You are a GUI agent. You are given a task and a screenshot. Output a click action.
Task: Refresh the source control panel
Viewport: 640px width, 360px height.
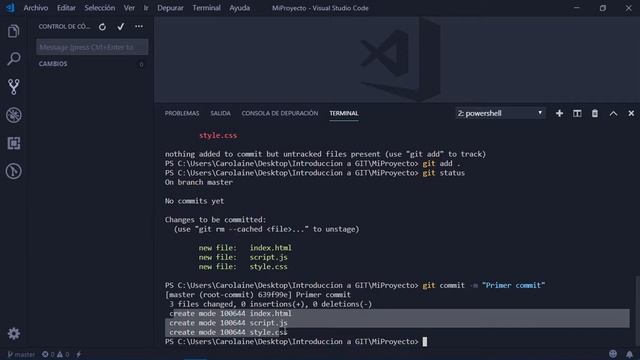[102, 27]
